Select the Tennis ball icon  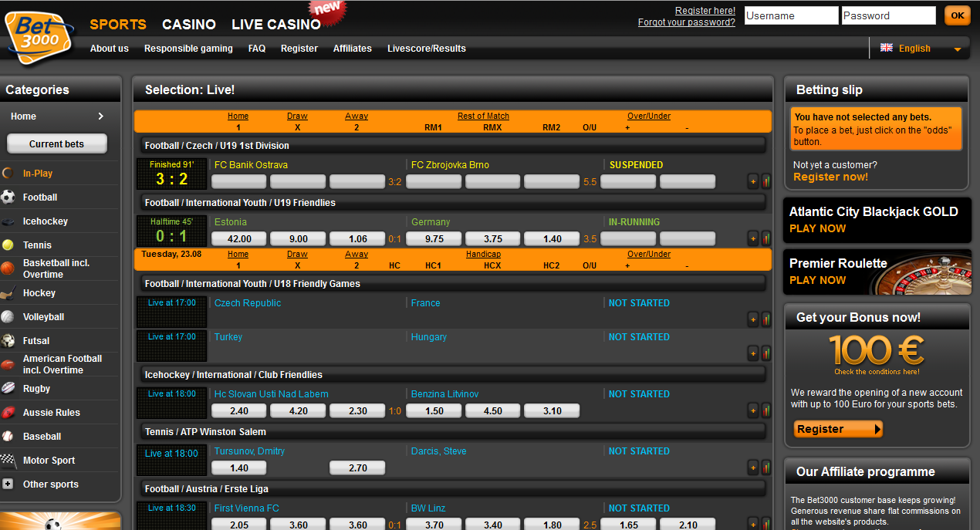[x=8, y=245]
